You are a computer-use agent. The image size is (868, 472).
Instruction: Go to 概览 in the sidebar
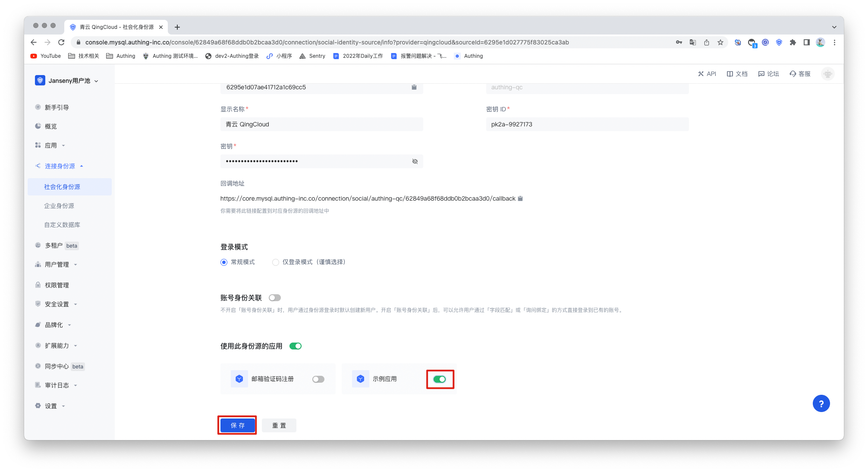pos(50,126)
